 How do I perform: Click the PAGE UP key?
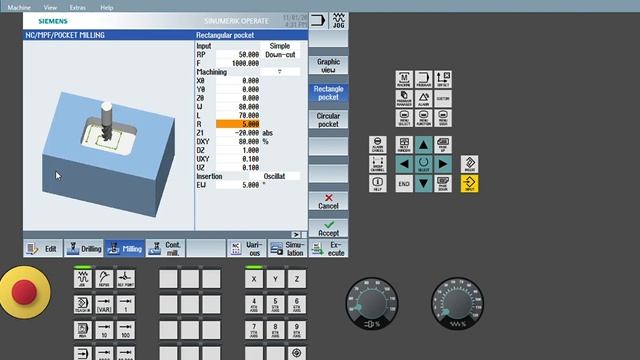click(443, 144)
